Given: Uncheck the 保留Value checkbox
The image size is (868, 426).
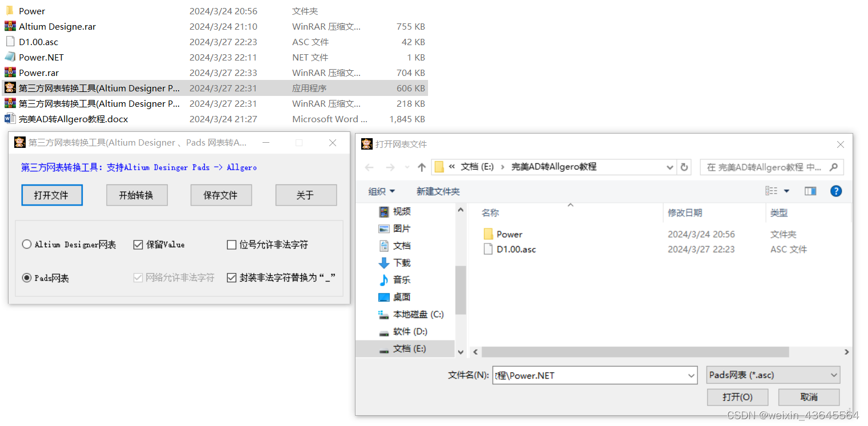Looking at the screenshot, I should 138,244.
